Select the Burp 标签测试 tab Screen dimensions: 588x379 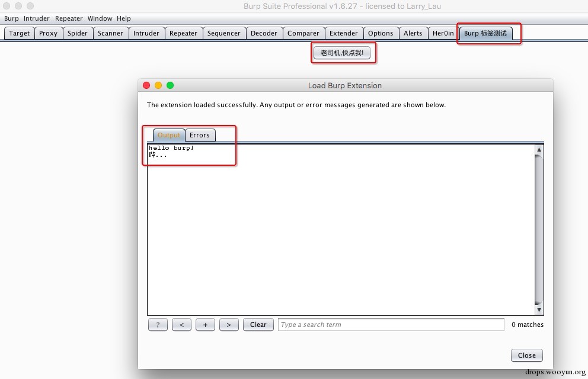(485, 33)
